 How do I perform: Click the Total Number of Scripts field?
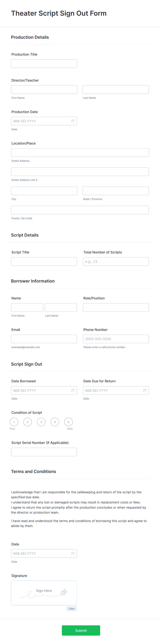116,261
